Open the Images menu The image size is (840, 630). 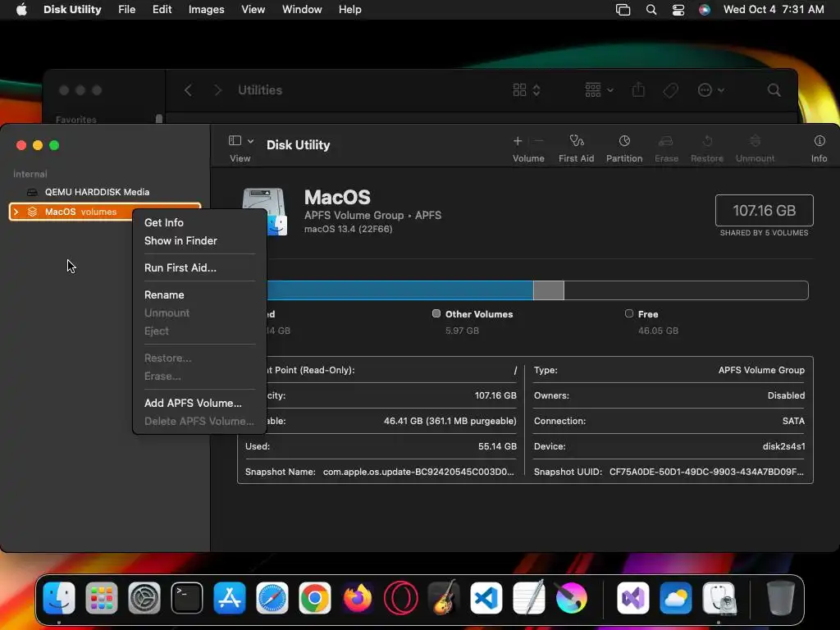[x=206, y=10]
